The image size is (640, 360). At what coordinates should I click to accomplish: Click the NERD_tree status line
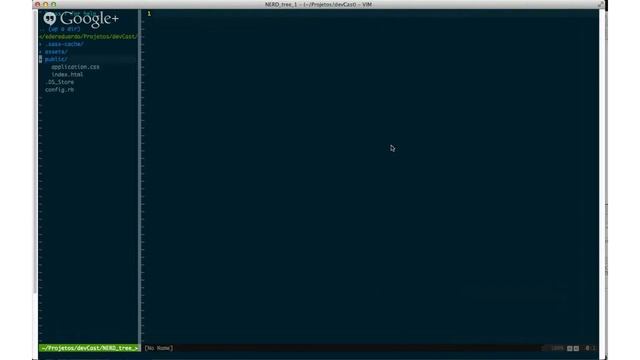pos(89,348)
